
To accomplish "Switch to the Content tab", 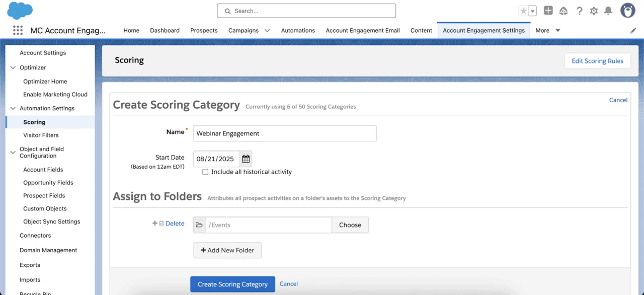I will (x=421, y=30).
